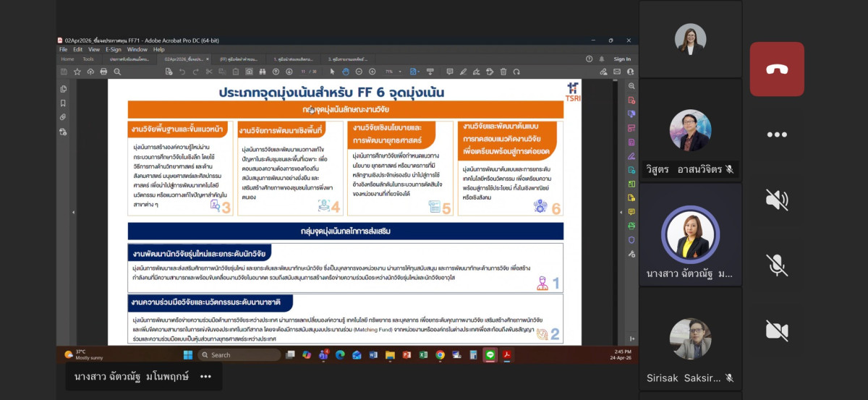Click the page number input field
Viewport: 868px width, 400px height.
(304, 72)
